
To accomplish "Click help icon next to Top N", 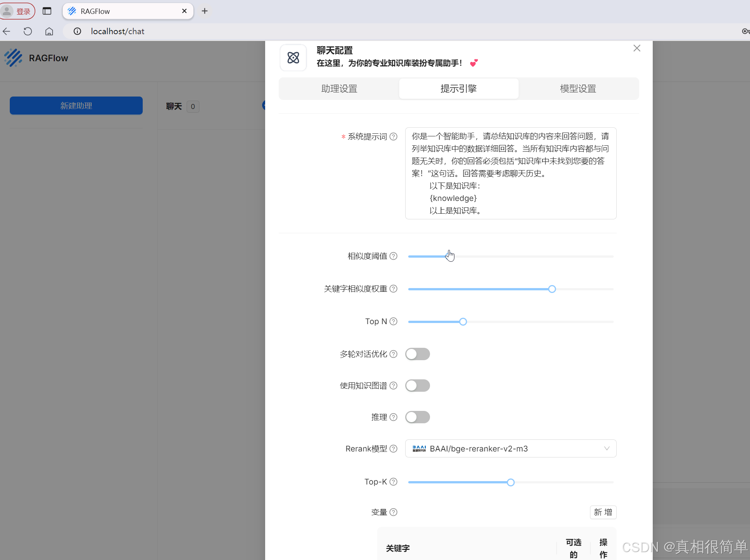I will pos(393,322).
